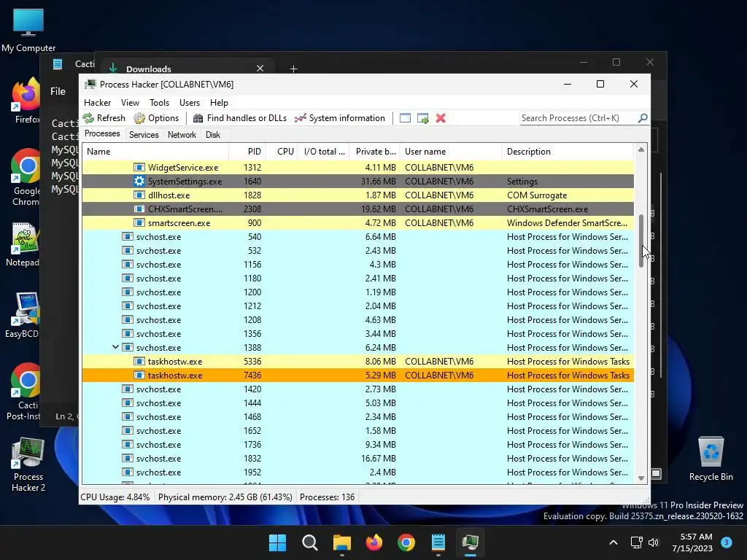Viewport: 747px width, 560px height.
Task: Click the scroll down arrow of process list
Action: [641, 478]
